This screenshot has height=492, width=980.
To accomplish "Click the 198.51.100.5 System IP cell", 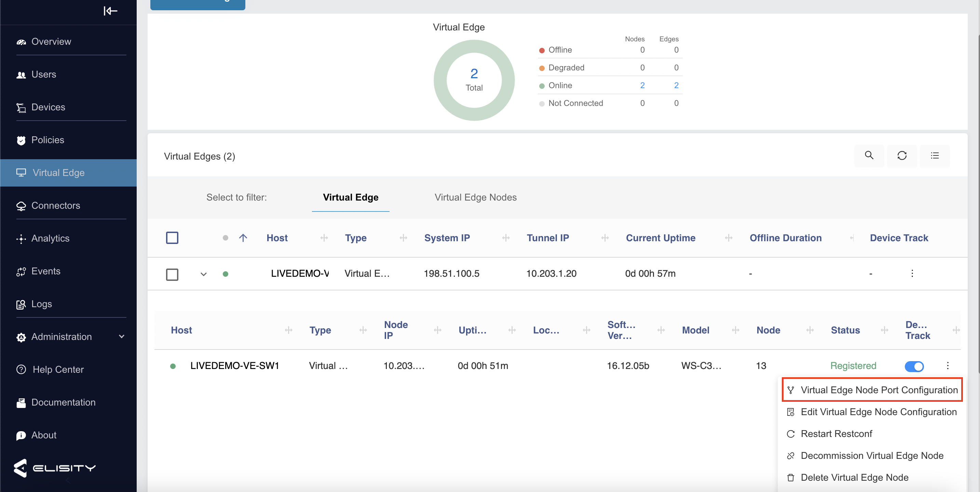I will pyautogui.click(x=452, y=274).
